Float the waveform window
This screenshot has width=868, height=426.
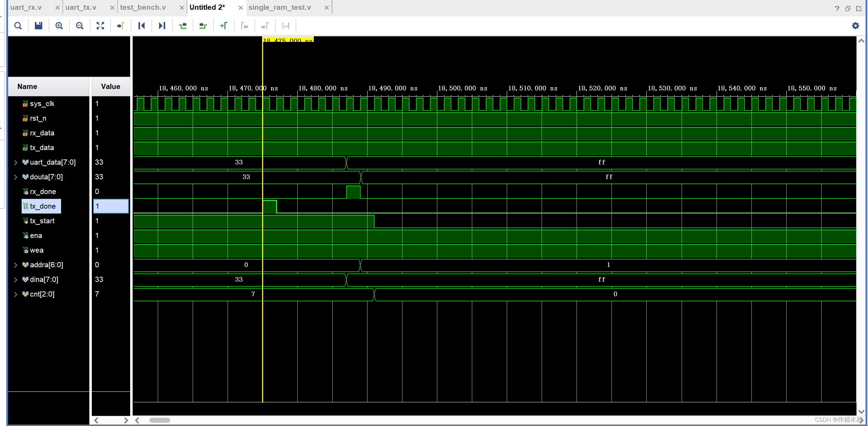848,8
